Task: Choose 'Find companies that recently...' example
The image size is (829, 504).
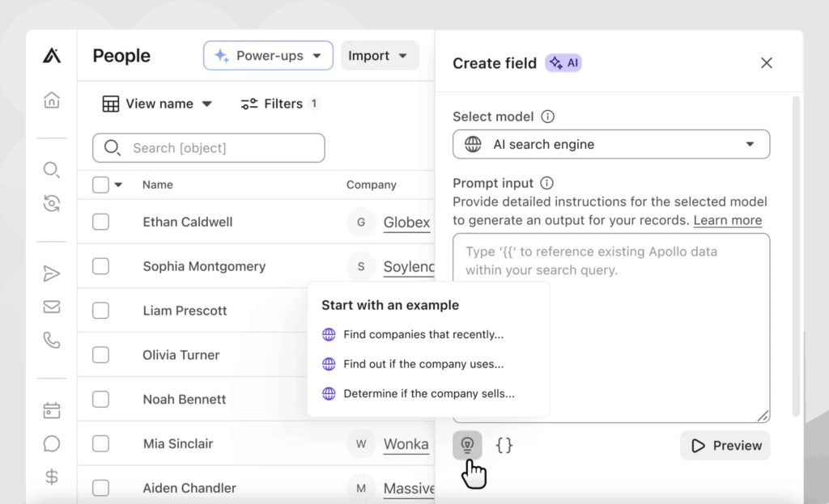Action: (x=423, y=334)
